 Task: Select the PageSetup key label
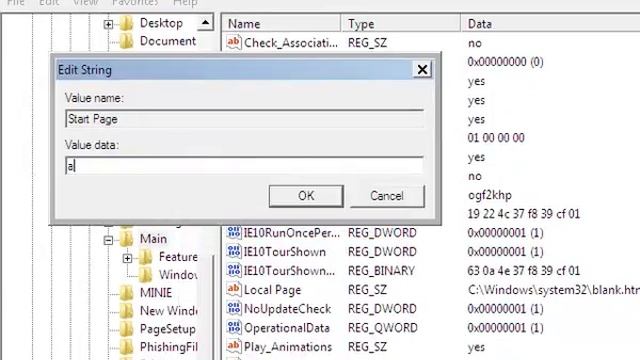point(168,329)
